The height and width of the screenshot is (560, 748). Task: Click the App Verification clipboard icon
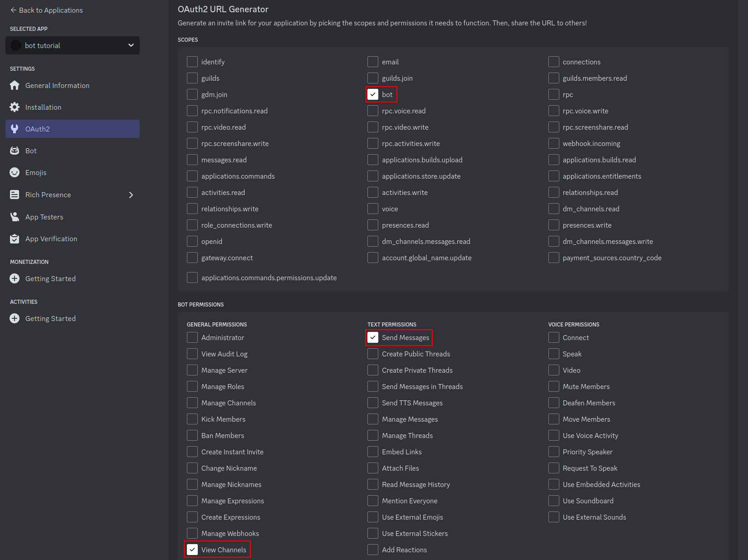click(x=15, y=239)
